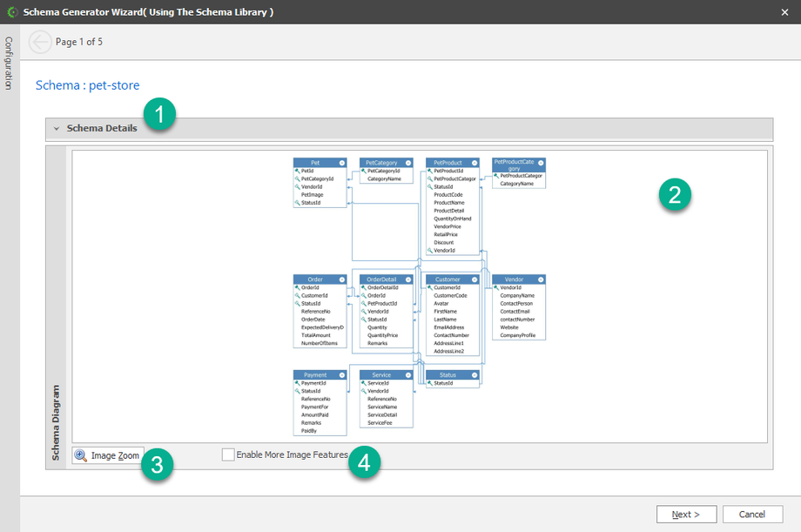The image size is (801, 532).
Task: Open the vertical Configuration side tab
Action: click(x=9, y=63)
